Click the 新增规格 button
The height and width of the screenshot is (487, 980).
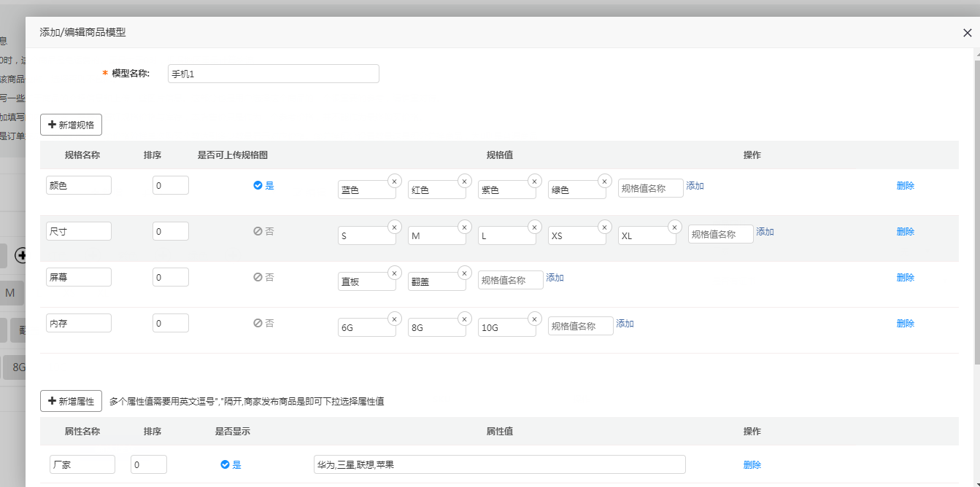pos(71,124)
